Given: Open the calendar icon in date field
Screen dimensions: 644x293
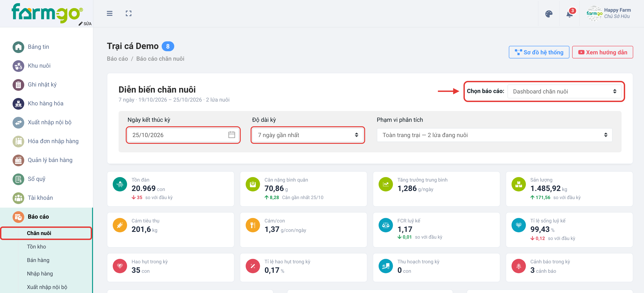Looking at the screenshot, I should pyautogui.click(x=232, y=135).
